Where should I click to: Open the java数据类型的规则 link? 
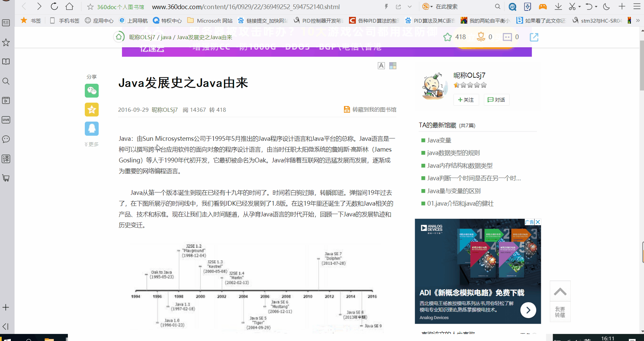pos(453,153)
